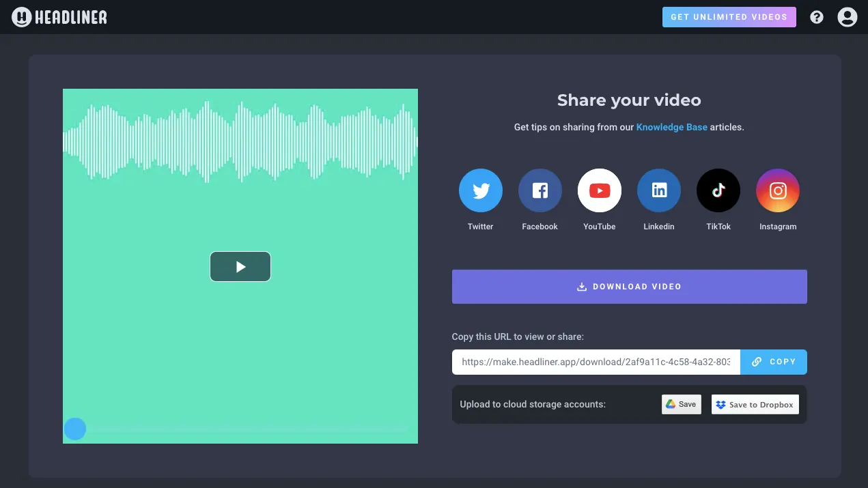Share video to YouTube
The width and height of the screenshot is (868, 488).
pos(600,190)
